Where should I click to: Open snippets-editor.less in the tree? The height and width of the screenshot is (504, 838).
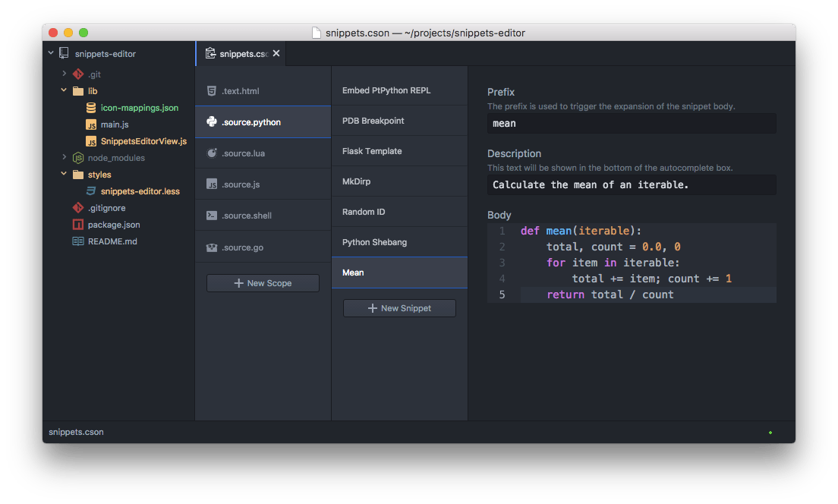140,191
